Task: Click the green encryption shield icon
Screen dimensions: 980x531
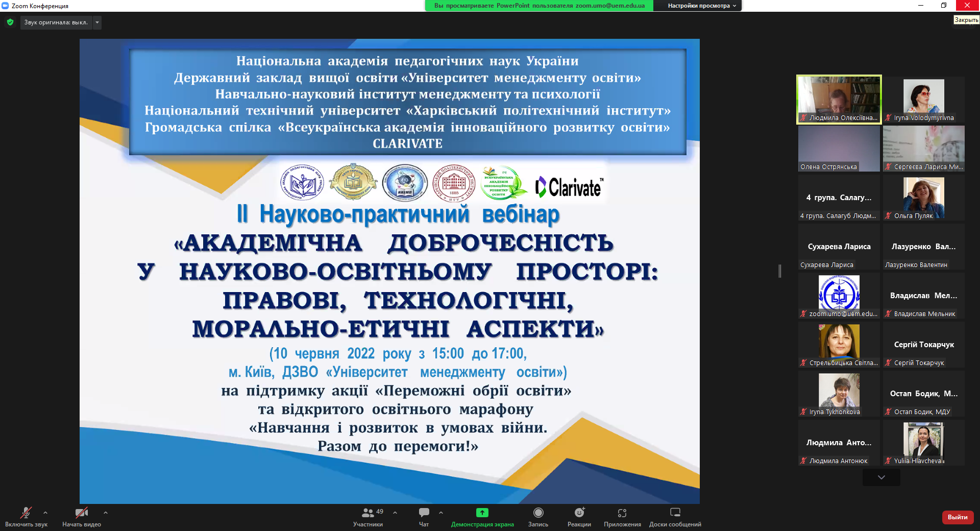Action: (x=10, y=22)
